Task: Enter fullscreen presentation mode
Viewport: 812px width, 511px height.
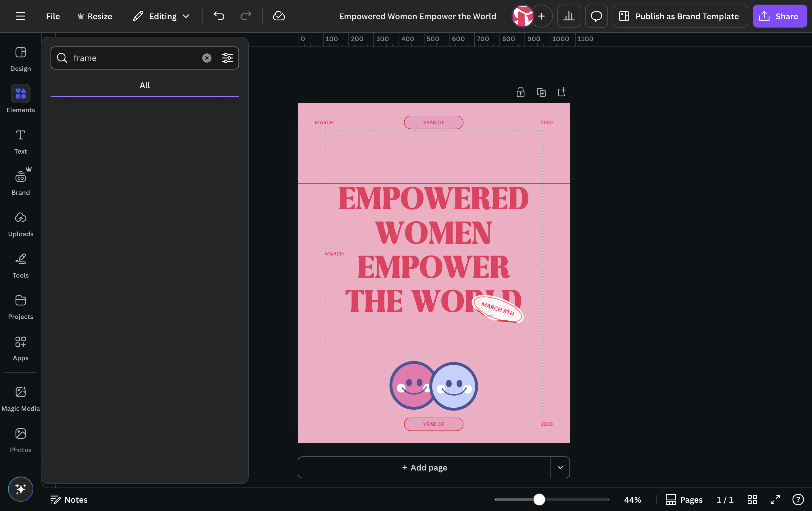Action: pos(775,500)
